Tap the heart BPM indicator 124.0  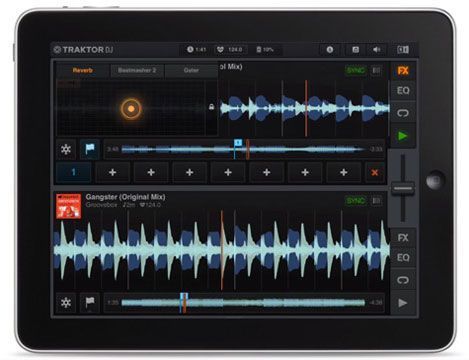click(x=230, y=50)
